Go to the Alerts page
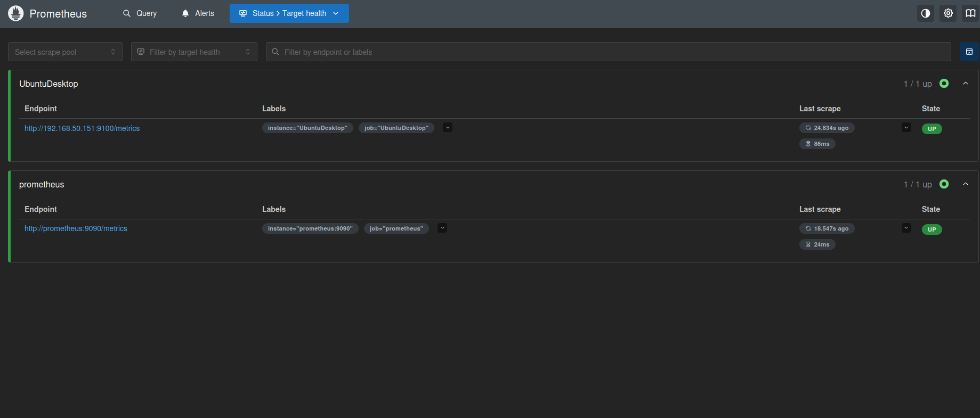Image resolution: width=980 pixels, height=418 pixels. point(198,13)
